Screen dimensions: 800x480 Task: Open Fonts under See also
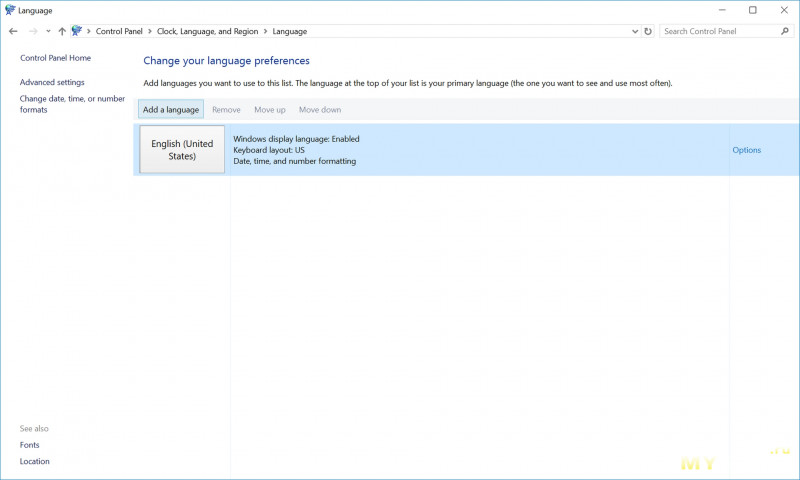[x=30, y=445]
